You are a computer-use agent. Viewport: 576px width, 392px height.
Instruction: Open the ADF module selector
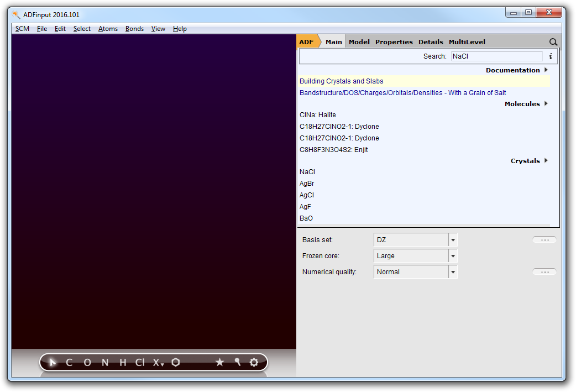tap(307, 42)
